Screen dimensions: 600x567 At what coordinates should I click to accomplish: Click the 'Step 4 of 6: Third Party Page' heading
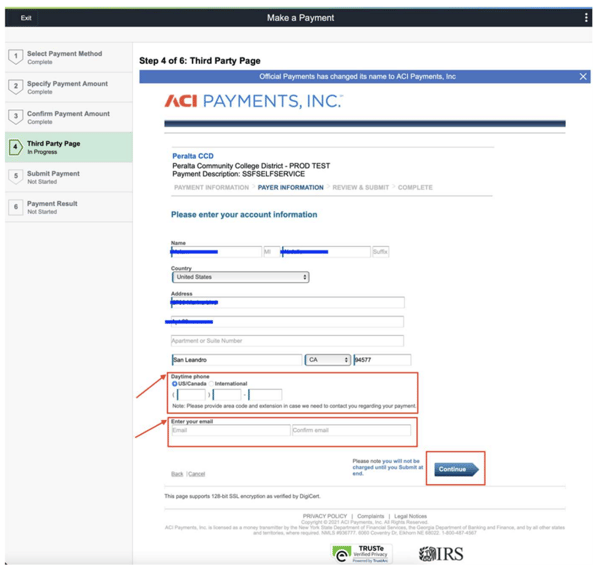tap(200, 61)
